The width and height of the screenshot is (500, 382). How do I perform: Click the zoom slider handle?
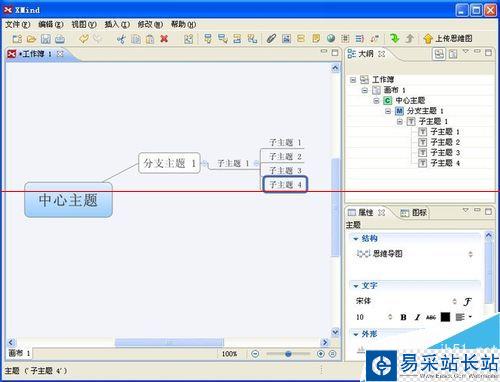pos(288,354)
